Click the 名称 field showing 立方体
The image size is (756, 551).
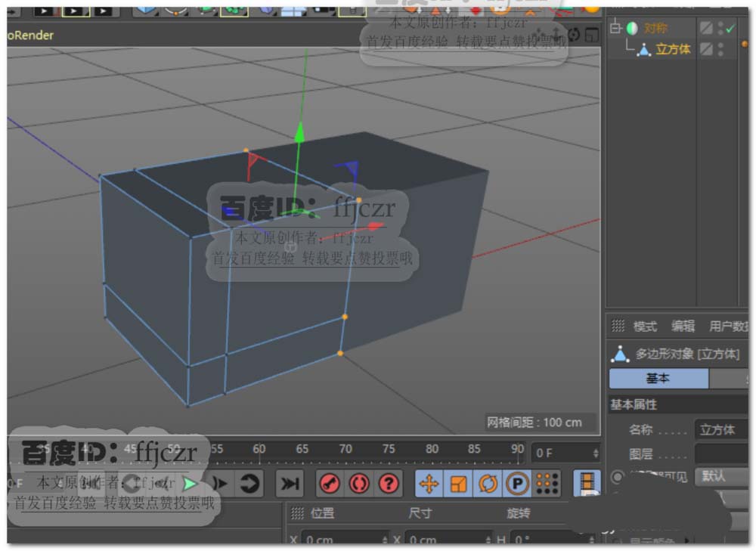tap(721, 429)
